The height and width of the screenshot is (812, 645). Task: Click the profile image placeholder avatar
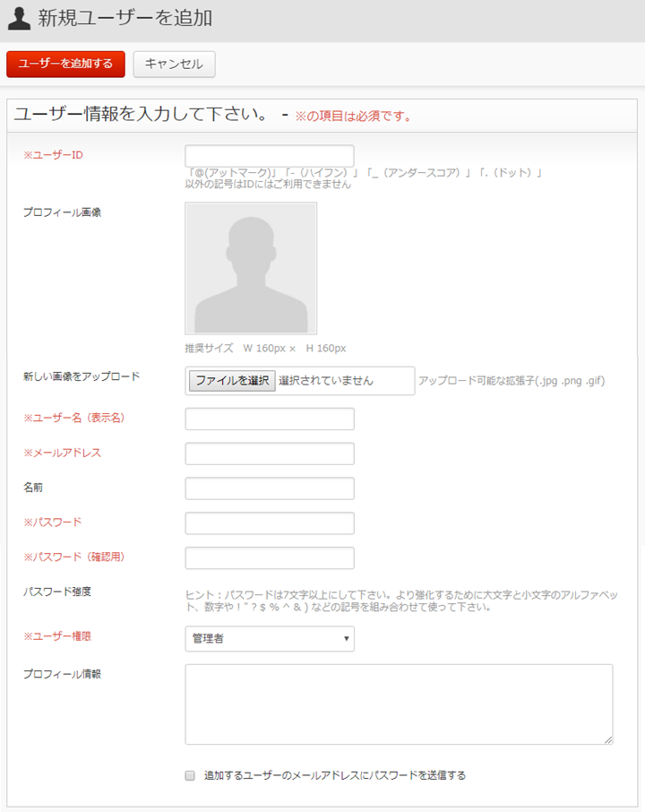click(251, 268)
